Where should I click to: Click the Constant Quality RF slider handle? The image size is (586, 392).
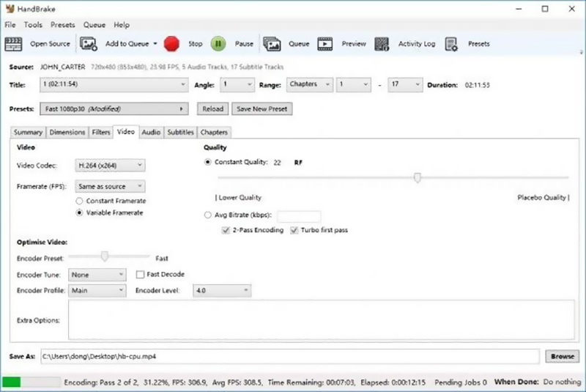point(418,177)
